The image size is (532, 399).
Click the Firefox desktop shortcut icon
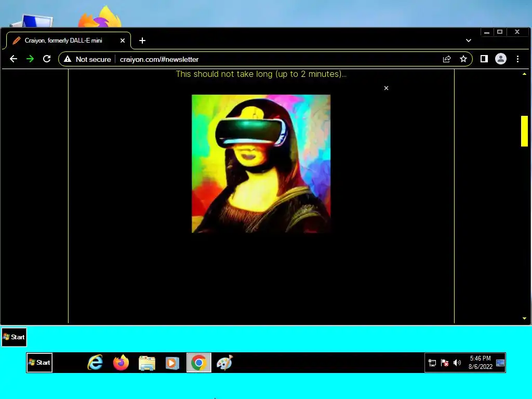tap(100, 17)
